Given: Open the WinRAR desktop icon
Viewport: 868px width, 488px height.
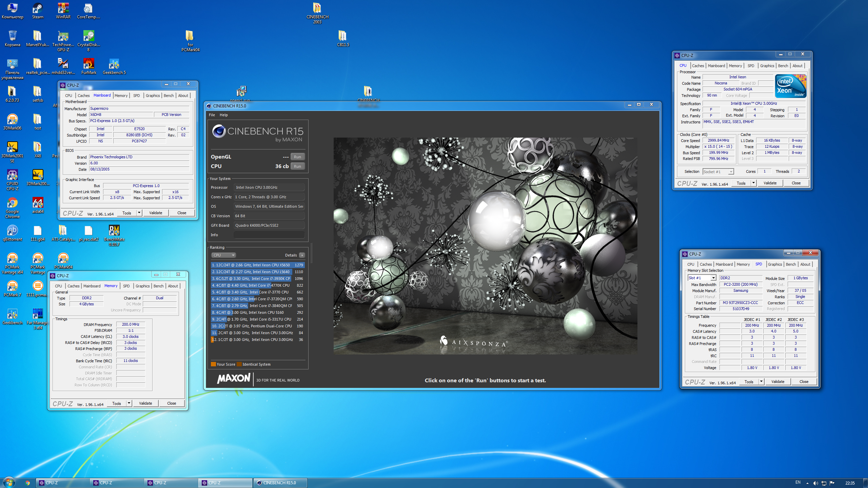Looking at the screenshot, I should (x=63, y=11).
